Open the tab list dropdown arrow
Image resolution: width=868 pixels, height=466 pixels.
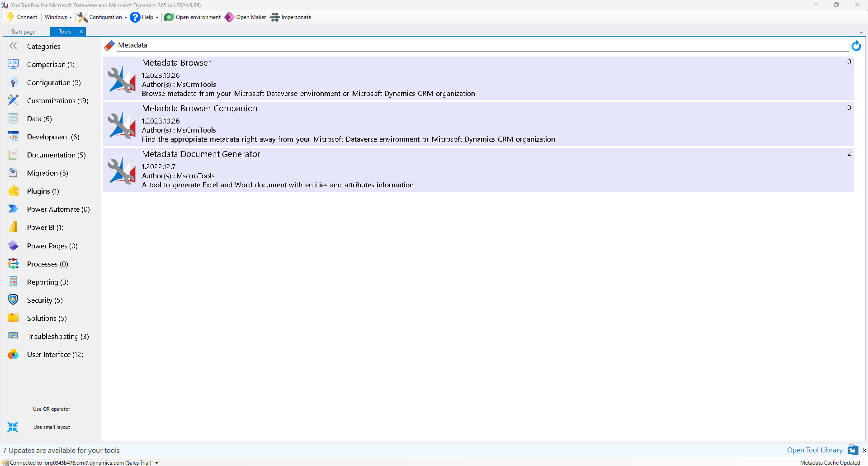(861, 33)
